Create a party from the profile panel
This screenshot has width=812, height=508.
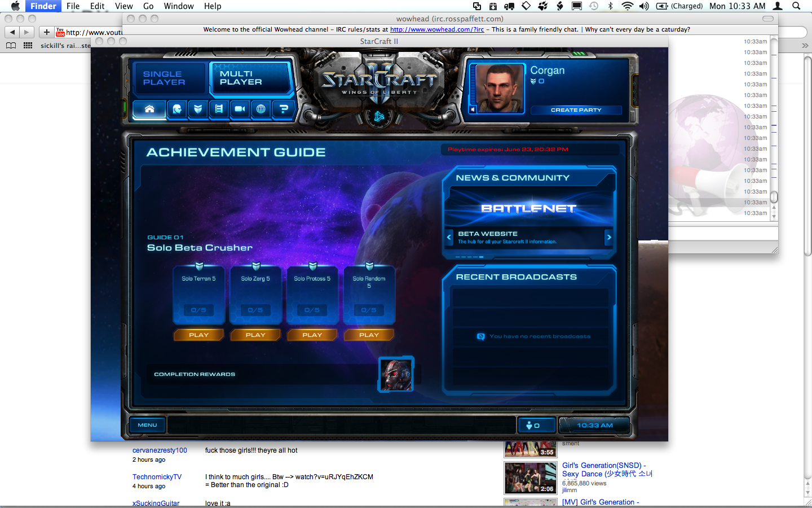pos(576,110)
